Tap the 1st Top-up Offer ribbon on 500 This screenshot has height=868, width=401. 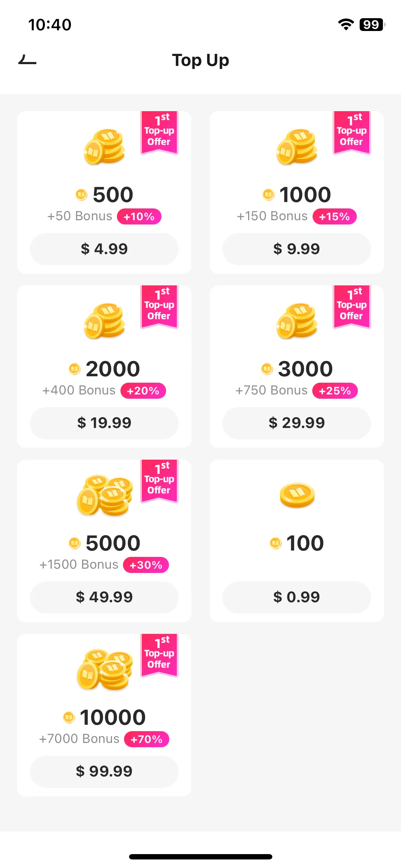point(159,133)
